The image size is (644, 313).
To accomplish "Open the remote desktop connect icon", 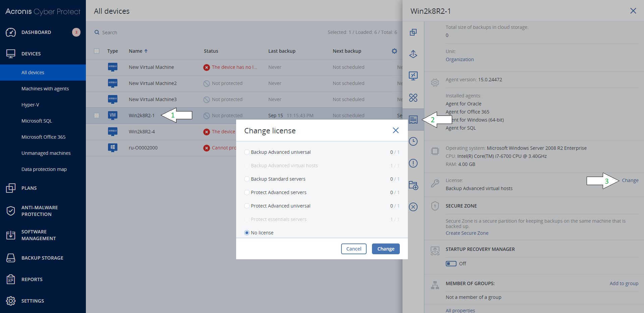I will [x=413, y=76].
